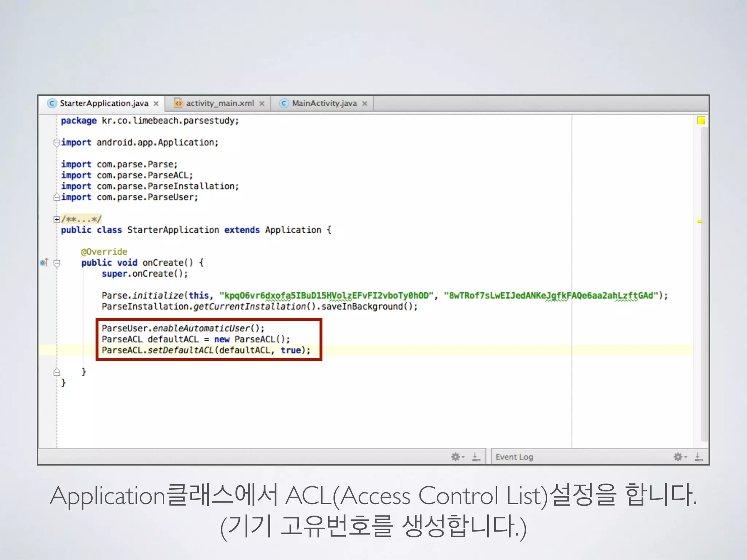
Task: Click the package kr.co.limebeach.parsestudy line
Action: pyautogui.click(x=150, y=121)
